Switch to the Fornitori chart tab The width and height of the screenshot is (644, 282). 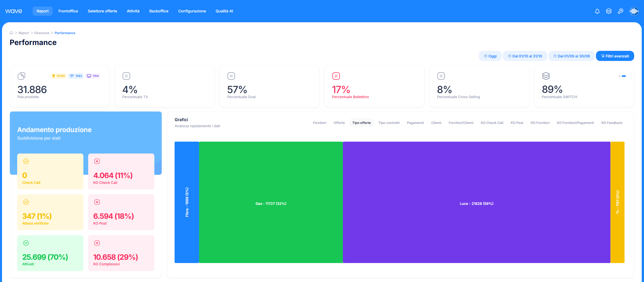pos(319,123)
